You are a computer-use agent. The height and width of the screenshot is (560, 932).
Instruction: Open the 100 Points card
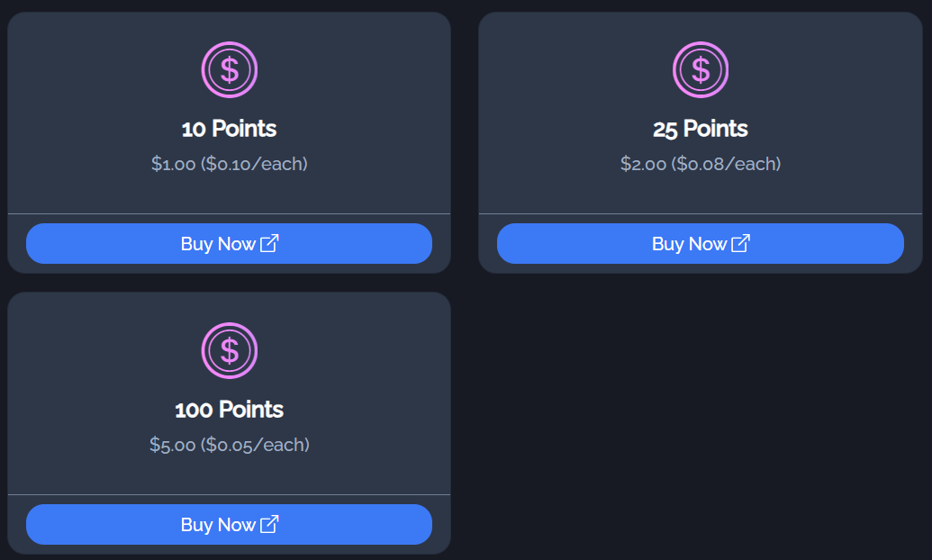click(x=229, y=423)
